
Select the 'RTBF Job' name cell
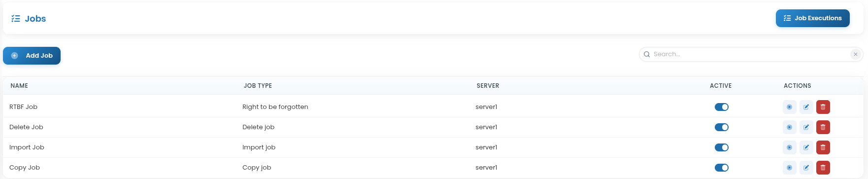[x=23, y=107]
